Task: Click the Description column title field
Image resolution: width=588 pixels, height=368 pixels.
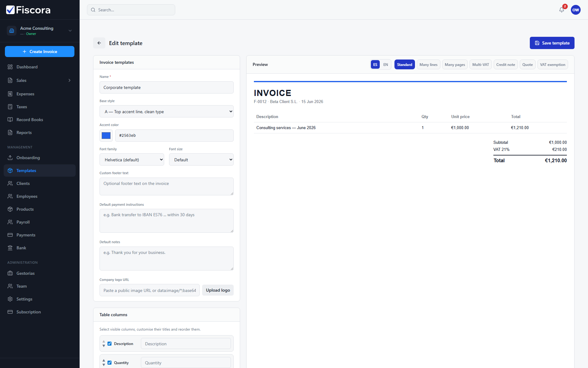Action: pos(186,344)
